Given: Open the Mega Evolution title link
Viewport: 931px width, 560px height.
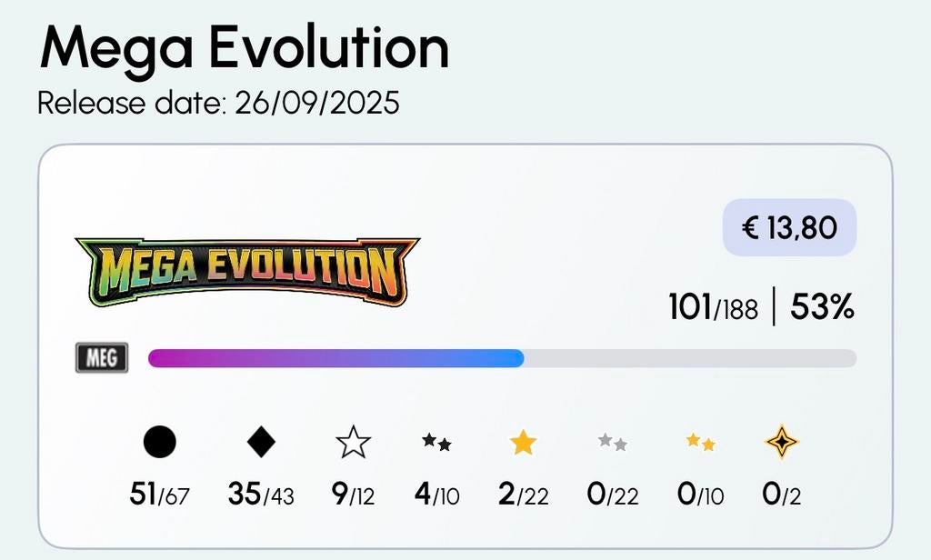Looking at the screenshot, I should point(244,48).
